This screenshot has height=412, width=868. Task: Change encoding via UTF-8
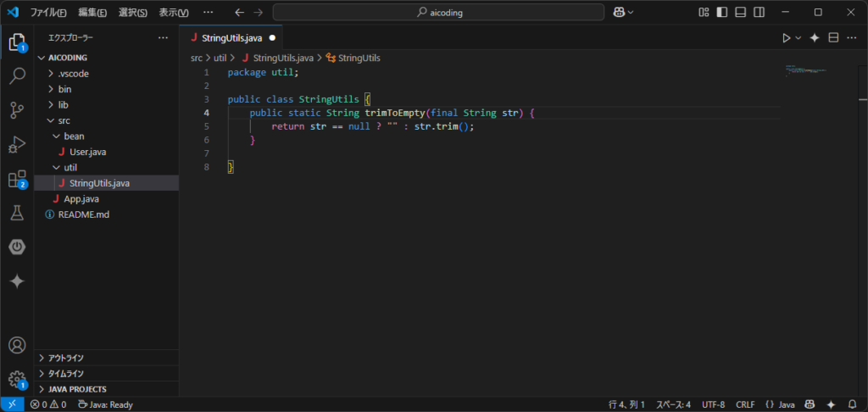tap(713, 405)
